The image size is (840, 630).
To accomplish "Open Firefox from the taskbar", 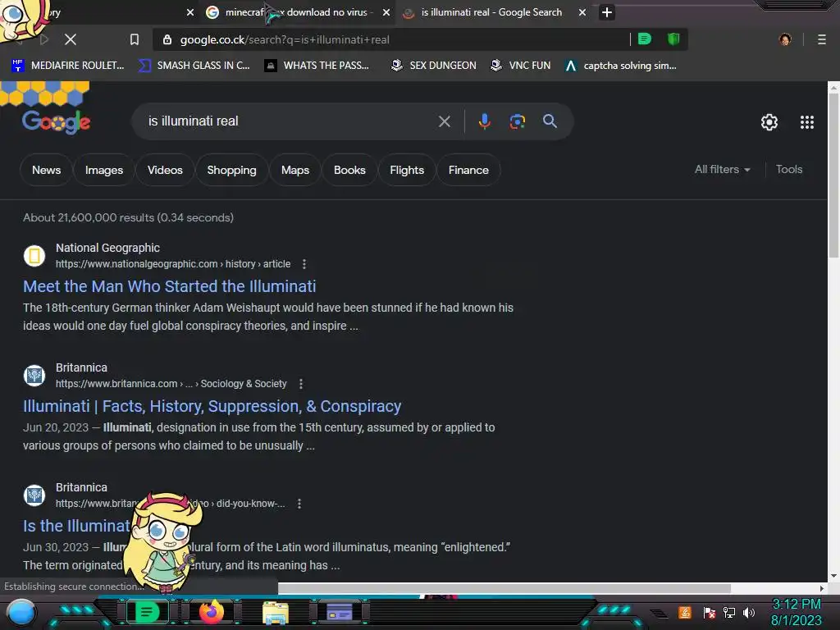I will click(x=211, y=612).
